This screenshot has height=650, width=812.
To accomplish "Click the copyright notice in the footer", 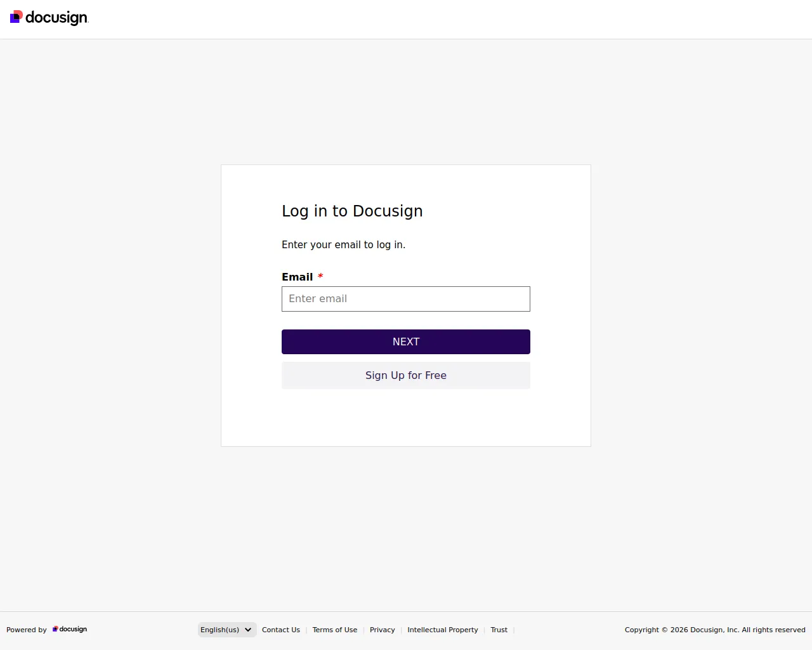I will click(715, 630).
